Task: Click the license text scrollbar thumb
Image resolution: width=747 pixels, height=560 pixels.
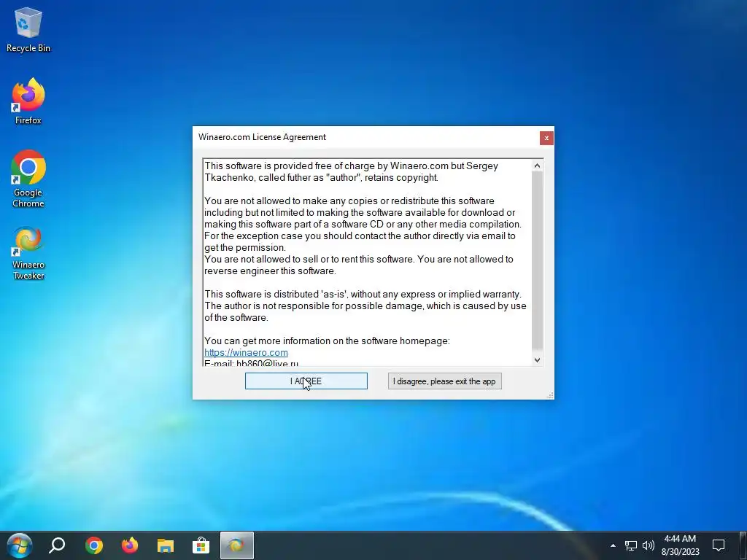Action: click(x=537, y=260)
